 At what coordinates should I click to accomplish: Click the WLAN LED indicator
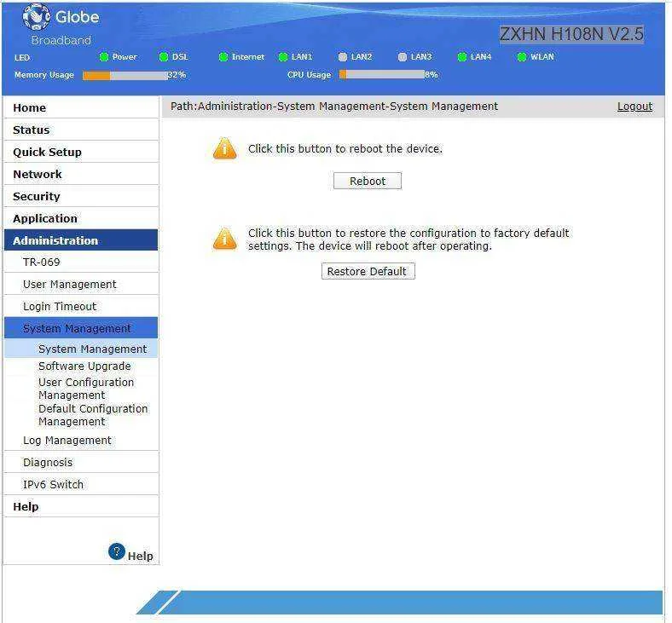(522, 57)
